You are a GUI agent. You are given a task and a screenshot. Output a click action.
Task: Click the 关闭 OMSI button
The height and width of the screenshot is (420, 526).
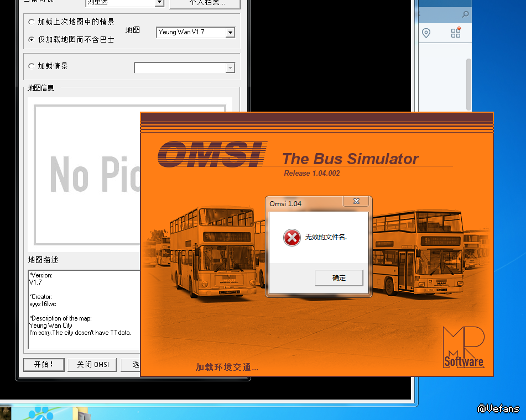coord(92,365)
